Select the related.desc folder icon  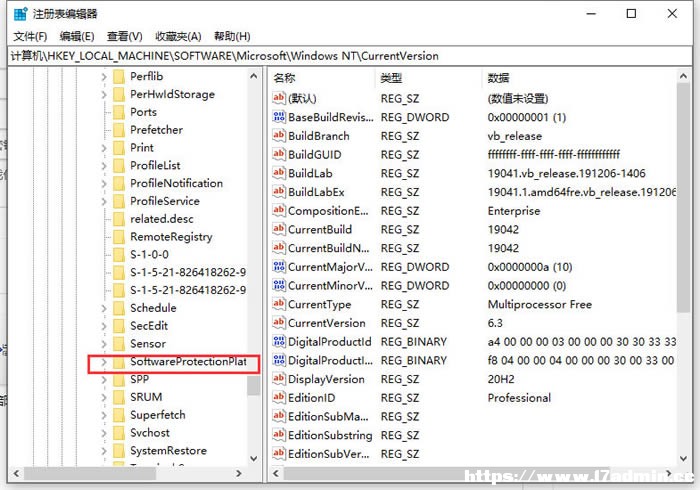click(x=119, y=219)
